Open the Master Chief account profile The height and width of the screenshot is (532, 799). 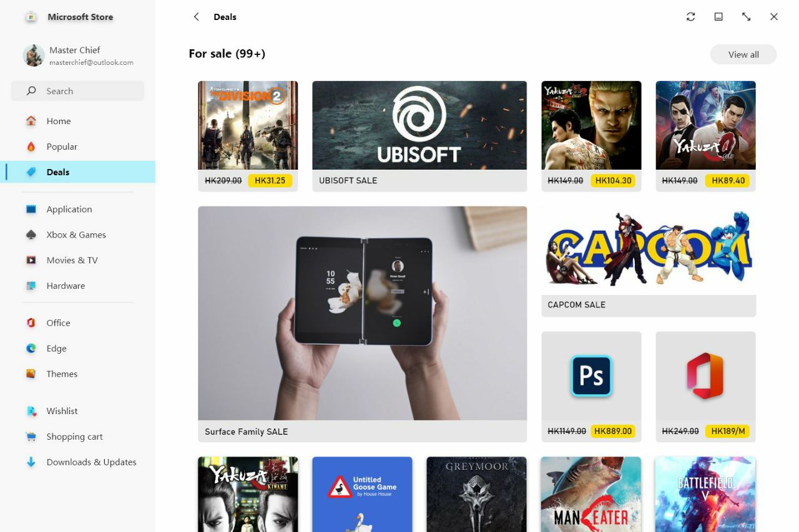(x=78, y=56)
